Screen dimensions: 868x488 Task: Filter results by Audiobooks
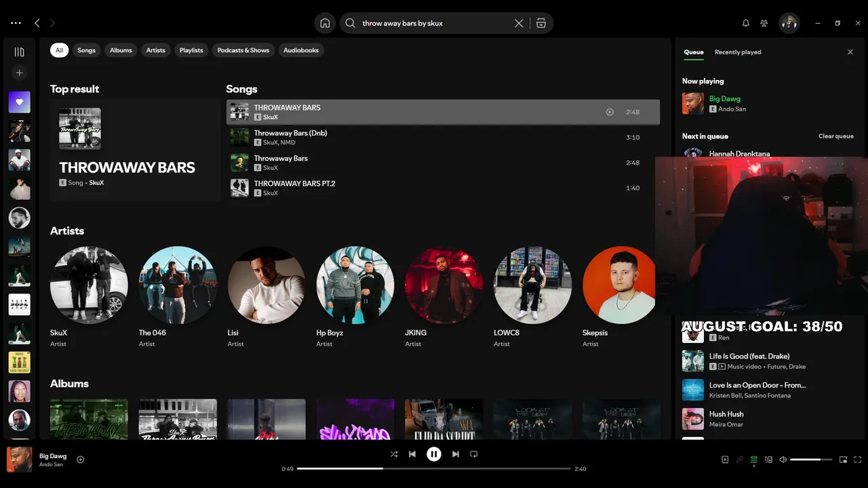pos(301,50)
